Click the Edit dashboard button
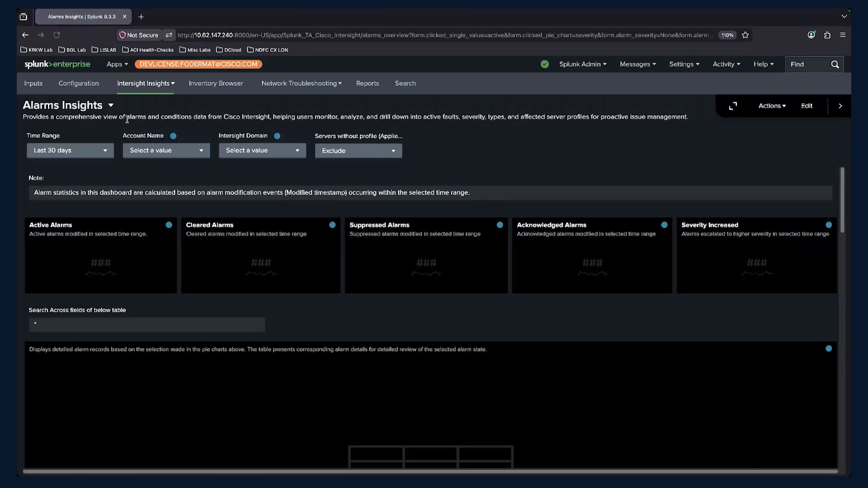The width and height of the screenshot is (868, 488). click(x=807, y=106)
